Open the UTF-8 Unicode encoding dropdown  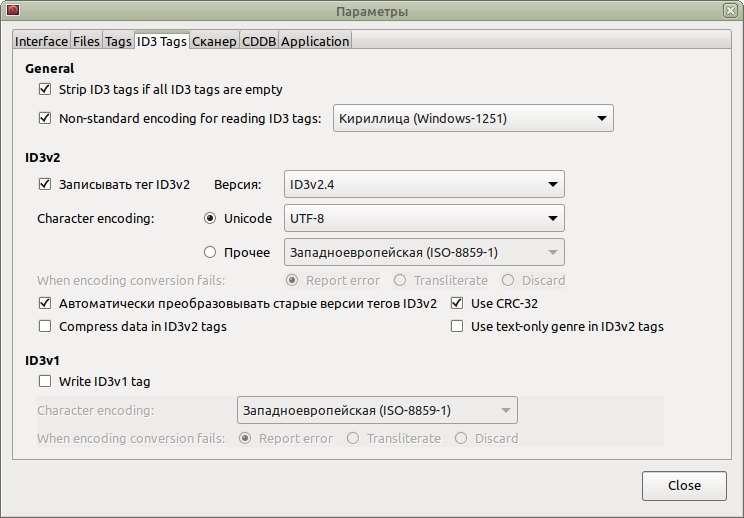(424, 218)
